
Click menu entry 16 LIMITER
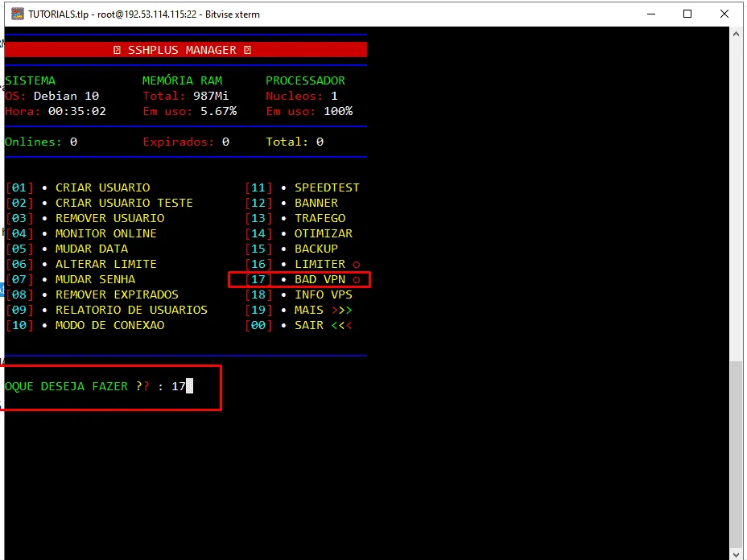(x=303, y=264)
